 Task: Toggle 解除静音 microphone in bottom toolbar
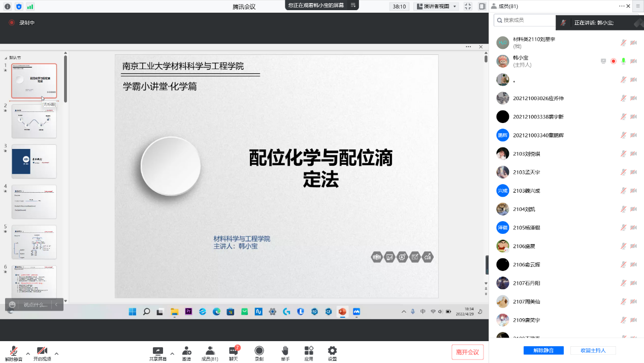(14, 351)
